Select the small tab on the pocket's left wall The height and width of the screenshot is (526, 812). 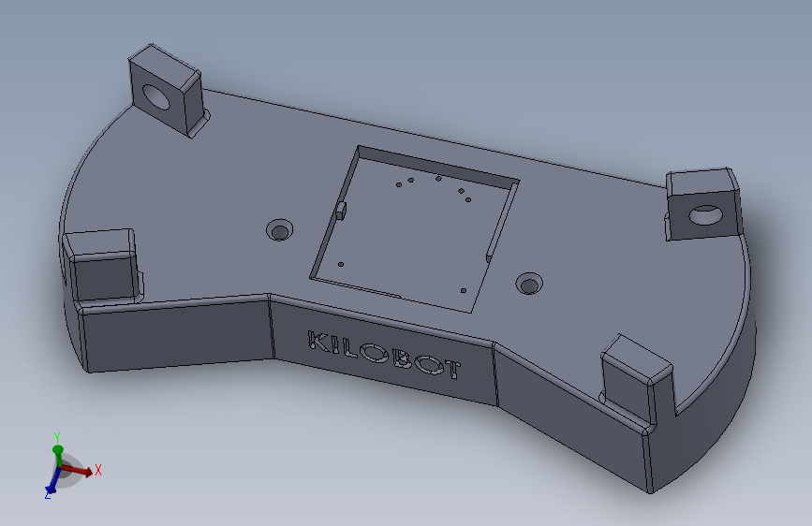coord(341,211)
